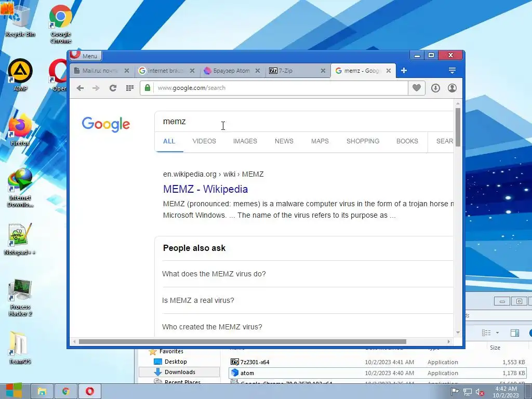The height and width of the screenshot is (399, 532).
Task: Toggle the preview pane icon in Explorer
Action: tap(515, 333)
